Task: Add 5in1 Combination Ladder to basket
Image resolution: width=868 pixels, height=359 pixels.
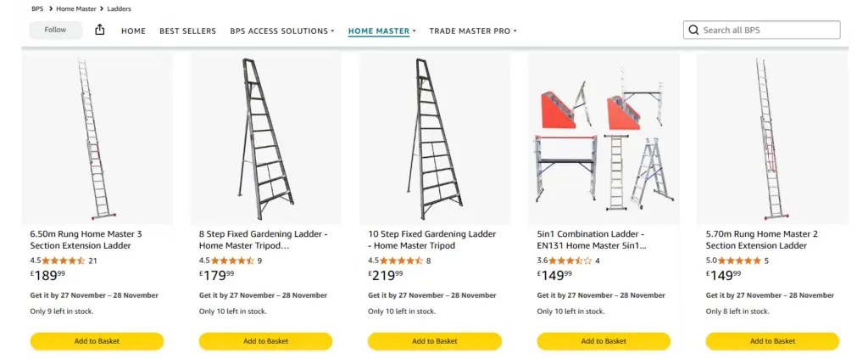Action: [x=604, y=341]
